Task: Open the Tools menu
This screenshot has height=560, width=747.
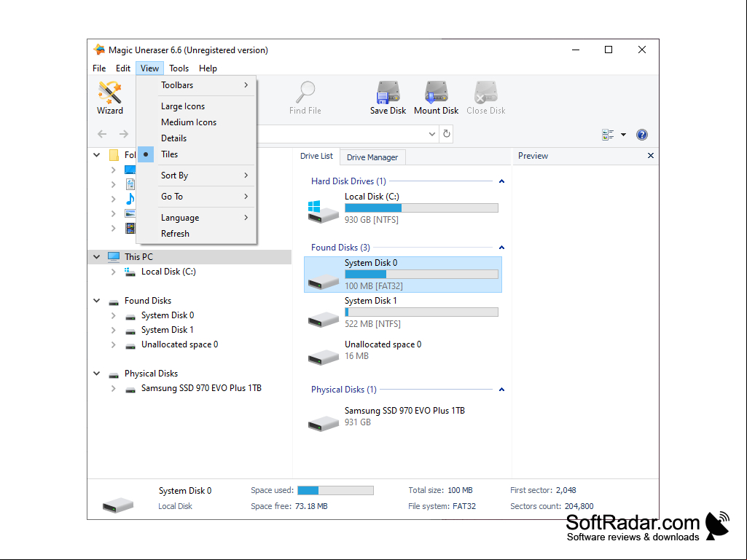Action: click(179, 68)
